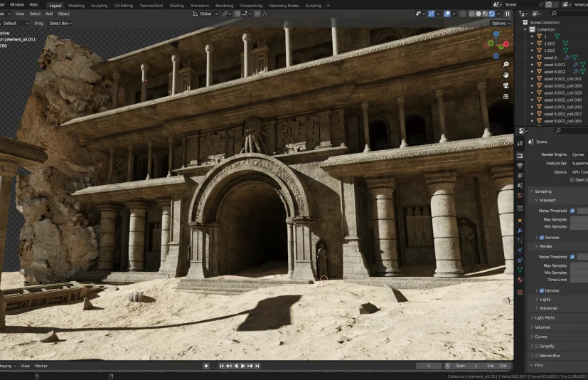Open the Select Box drag dropdown

click(x=60, y=23)
